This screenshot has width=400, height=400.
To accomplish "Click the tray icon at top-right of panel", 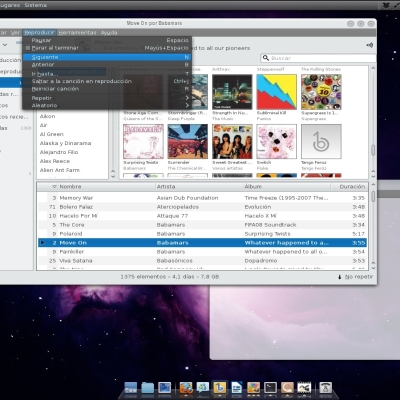I will (x=386, y=5).
